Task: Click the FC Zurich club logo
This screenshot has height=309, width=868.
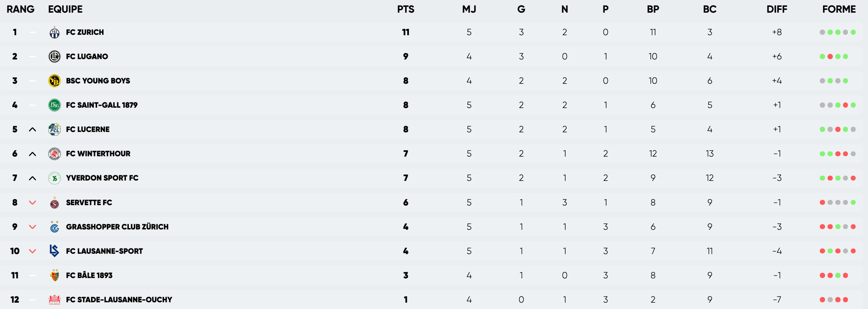Action: 54,33
